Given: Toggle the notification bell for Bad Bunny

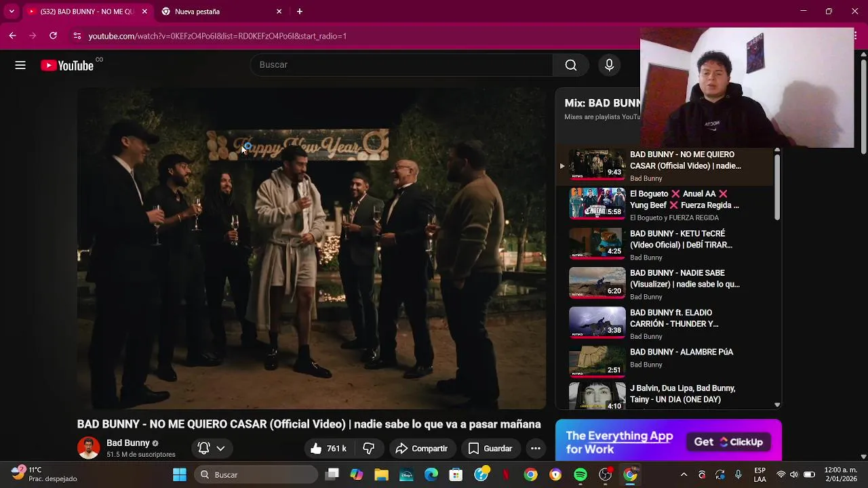Looking at the screenshot, I should coord(203,449).
